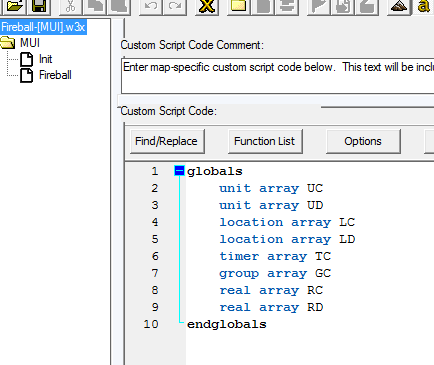Create new category with yellow folder icon

239,7
